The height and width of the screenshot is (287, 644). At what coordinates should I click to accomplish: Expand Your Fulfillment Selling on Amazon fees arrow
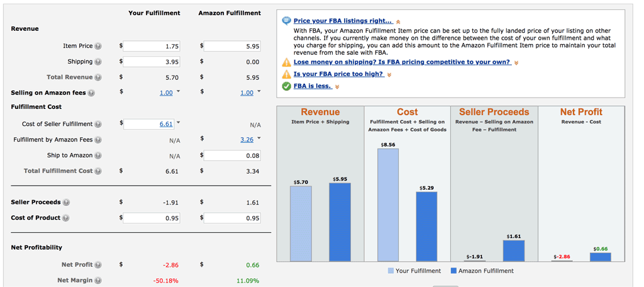[x=178, y=91]
